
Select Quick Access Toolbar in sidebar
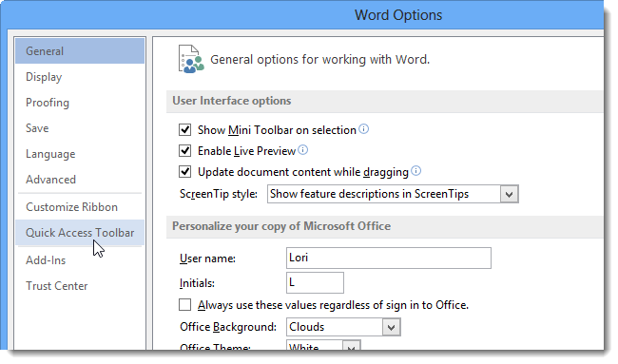click(80, 233)
